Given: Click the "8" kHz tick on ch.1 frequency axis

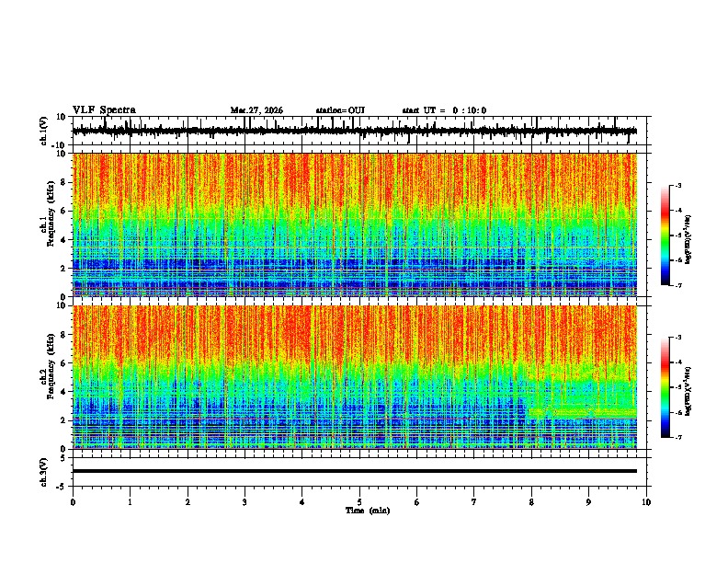Looking at the screenshot, I should pos(64,182).
